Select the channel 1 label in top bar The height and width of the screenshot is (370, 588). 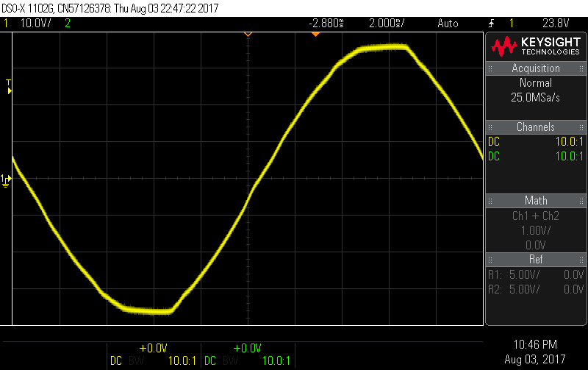(x=6, y=24)
